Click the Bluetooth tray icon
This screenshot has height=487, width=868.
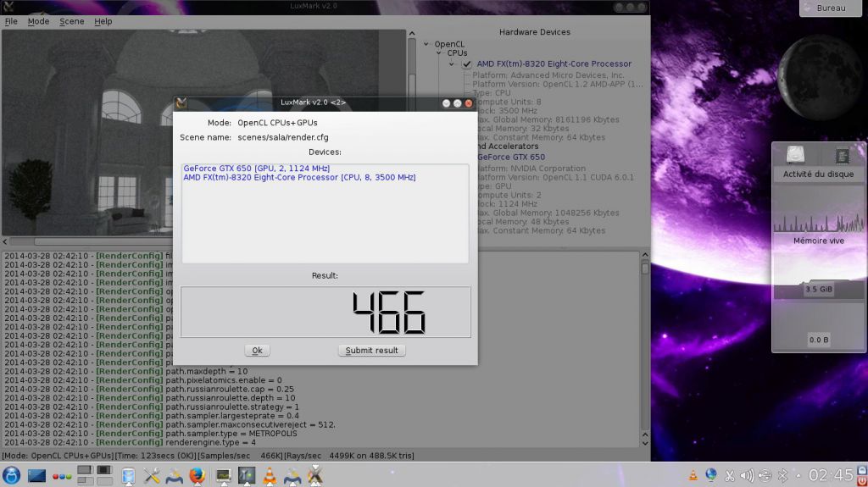point(782,475)
